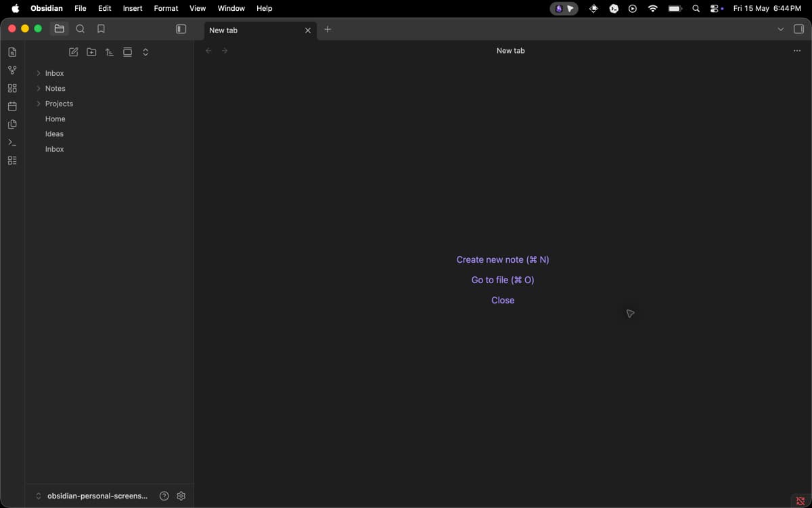
Task: Open the Bookmarks pane icon
Action: coord(101,29)
